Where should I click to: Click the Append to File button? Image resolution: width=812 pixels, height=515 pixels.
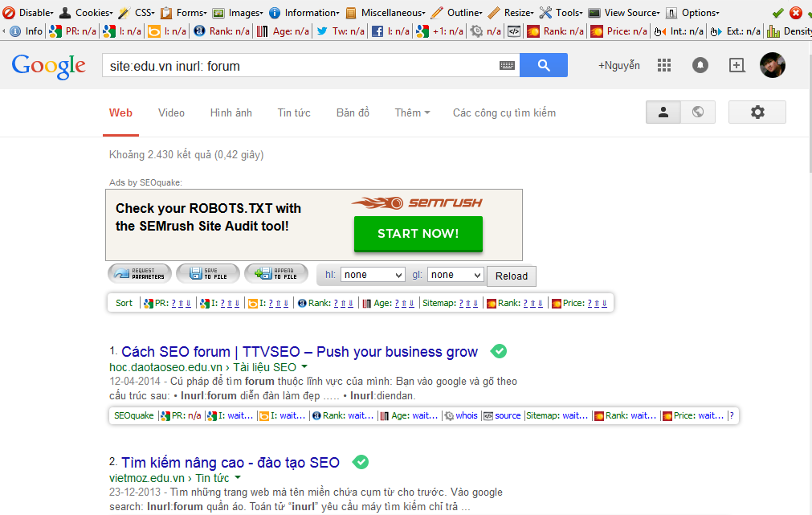276,273
